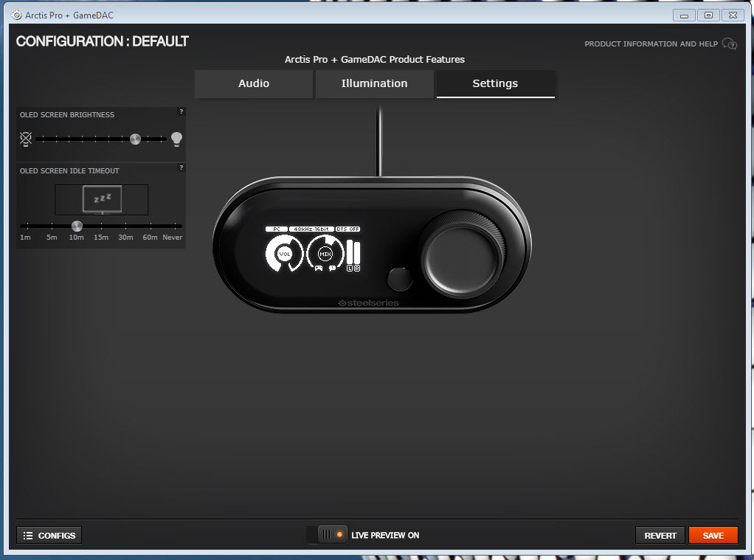
Task: Switch to the Audio tab
Action: click(x=254, y=83)
